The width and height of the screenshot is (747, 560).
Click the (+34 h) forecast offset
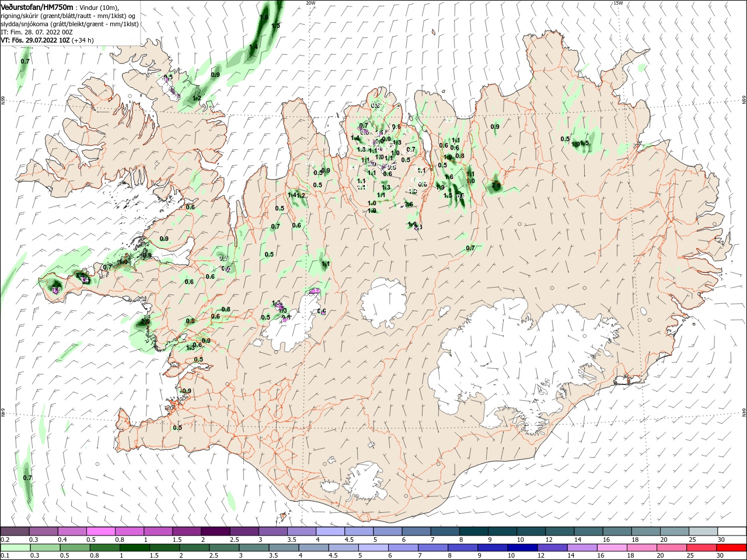pos(83,40)
